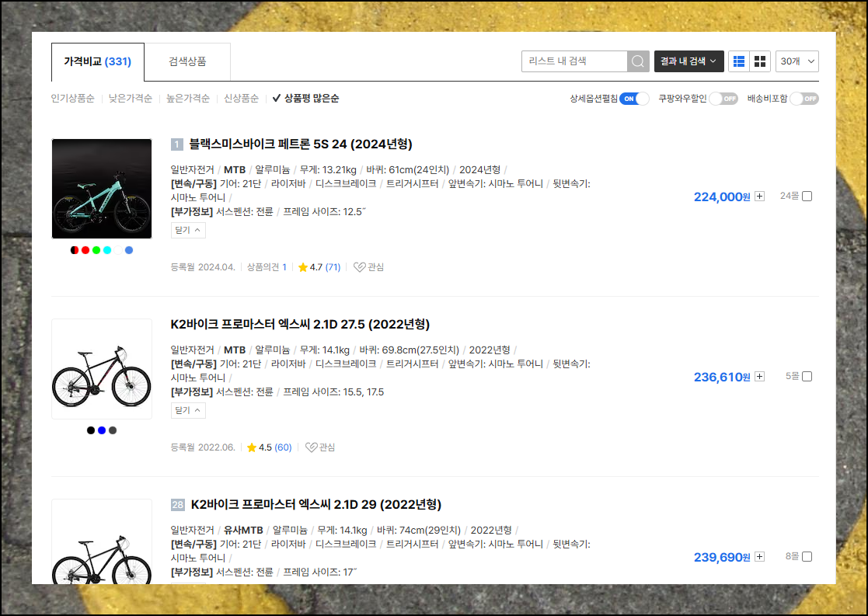Expand price list plus for 239,690원
The image size is (868, 616).
pos(759,557)
